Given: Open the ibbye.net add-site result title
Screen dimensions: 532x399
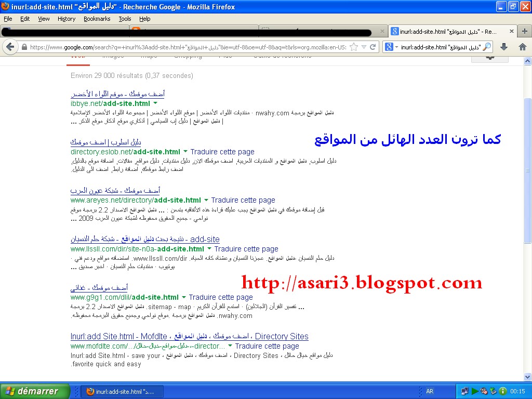Looking at the screenshot, I should click(117, 94).
